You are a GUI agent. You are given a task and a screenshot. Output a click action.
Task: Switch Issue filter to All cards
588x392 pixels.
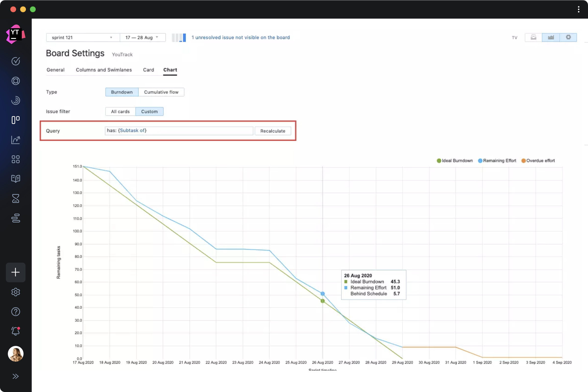[x=120, y=111]
